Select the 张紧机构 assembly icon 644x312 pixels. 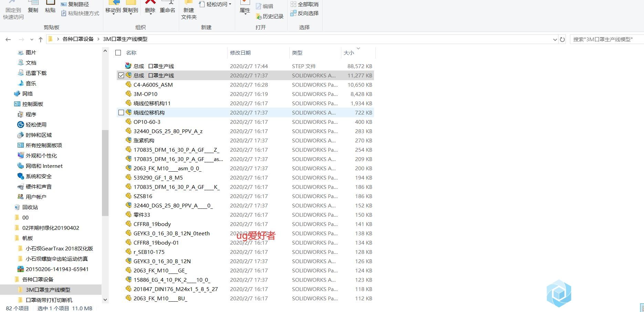click(128, 140)
